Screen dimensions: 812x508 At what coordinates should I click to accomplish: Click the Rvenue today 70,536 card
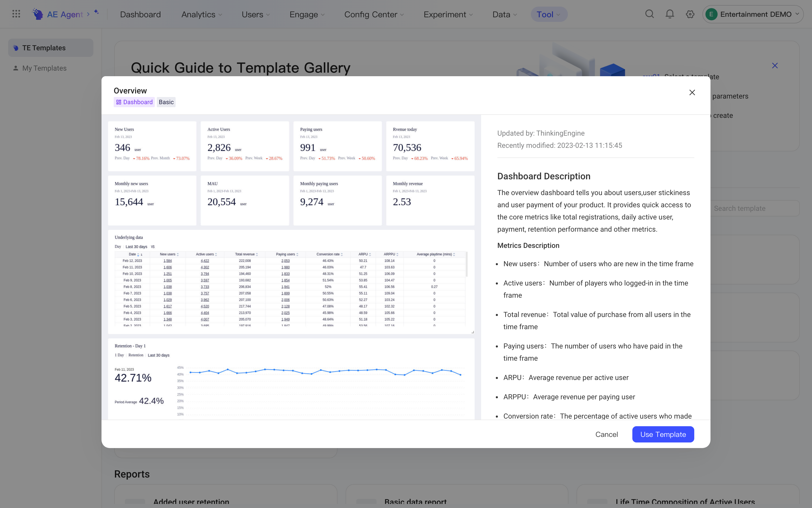click(x=430, y=146)
